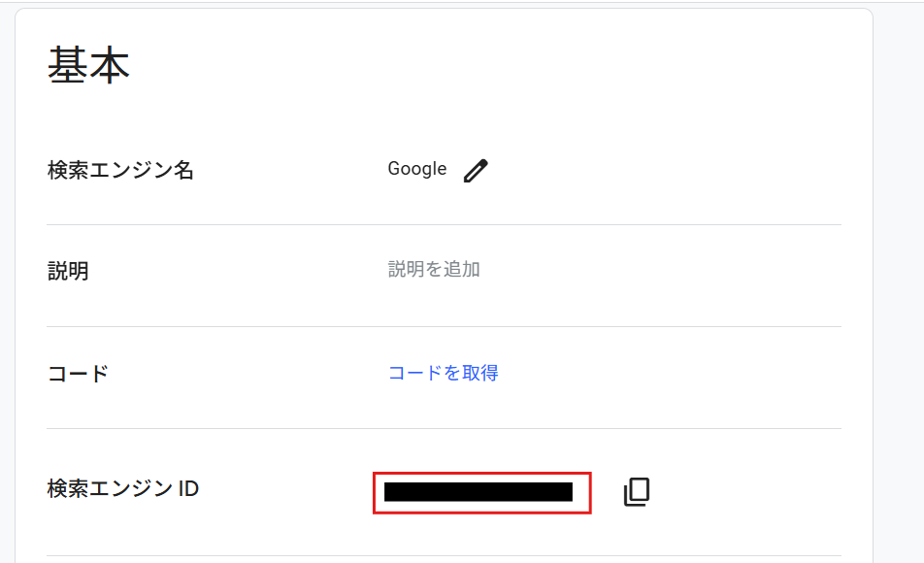Click the 基本 section heading
924x563 pixels.
pos(88,67)
